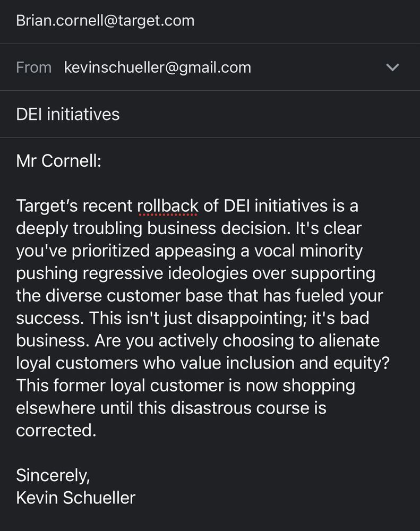Image resolution: width=420 pixels, height=531 pixels.
Task: Place cursor after the word corrected.
Action: (x=96, y=431)
